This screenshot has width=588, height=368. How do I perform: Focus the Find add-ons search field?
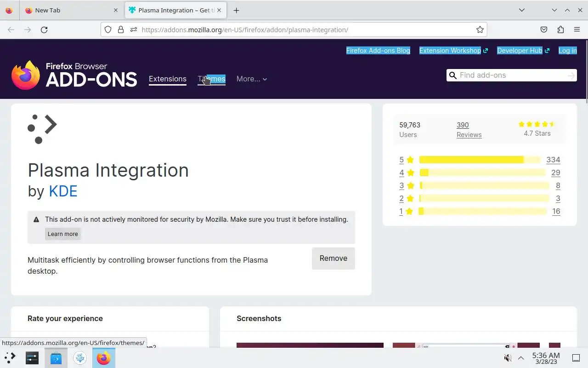(512, 75)
